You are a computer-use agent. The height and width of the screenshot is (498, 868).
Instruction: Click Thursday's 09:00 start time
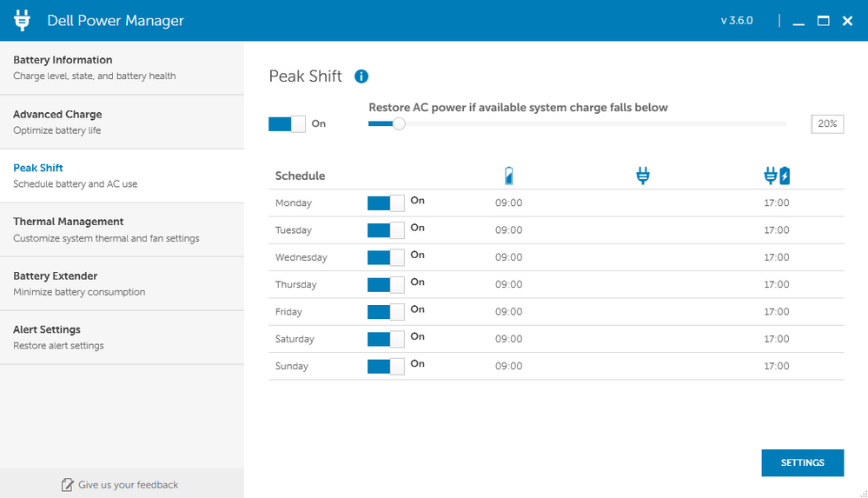[x=509, y=284]
